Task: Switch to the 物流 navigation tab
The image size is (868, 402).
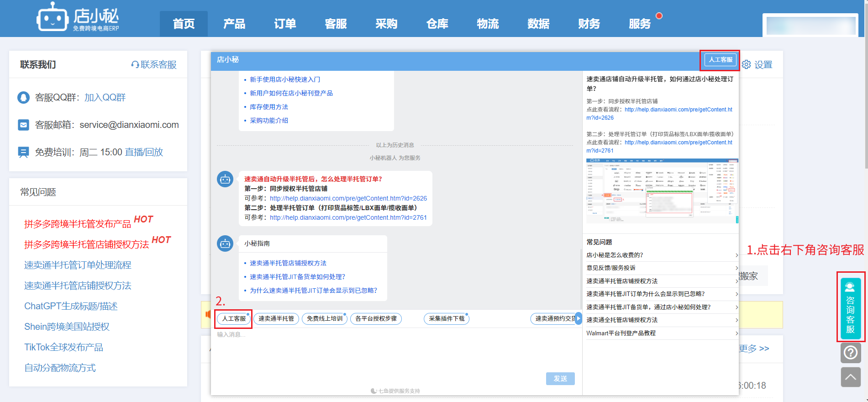Action: point(488,24)
